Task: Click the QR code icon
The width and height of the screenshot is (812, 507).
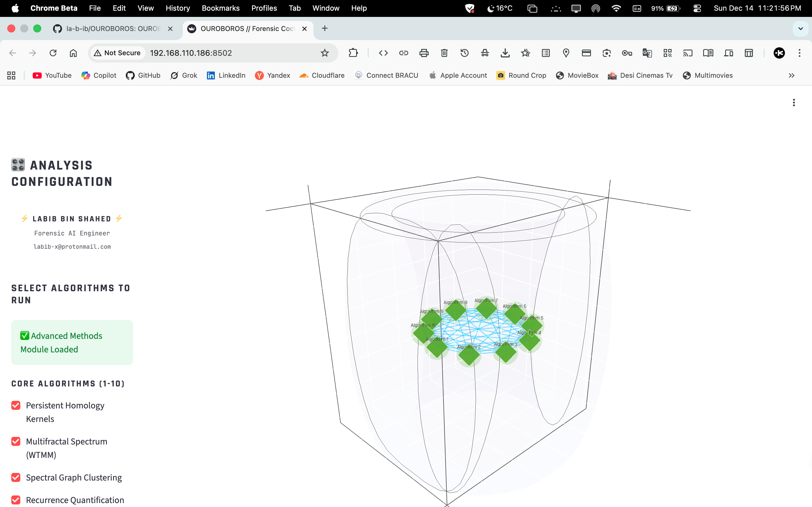Action: tap(667, 53)
